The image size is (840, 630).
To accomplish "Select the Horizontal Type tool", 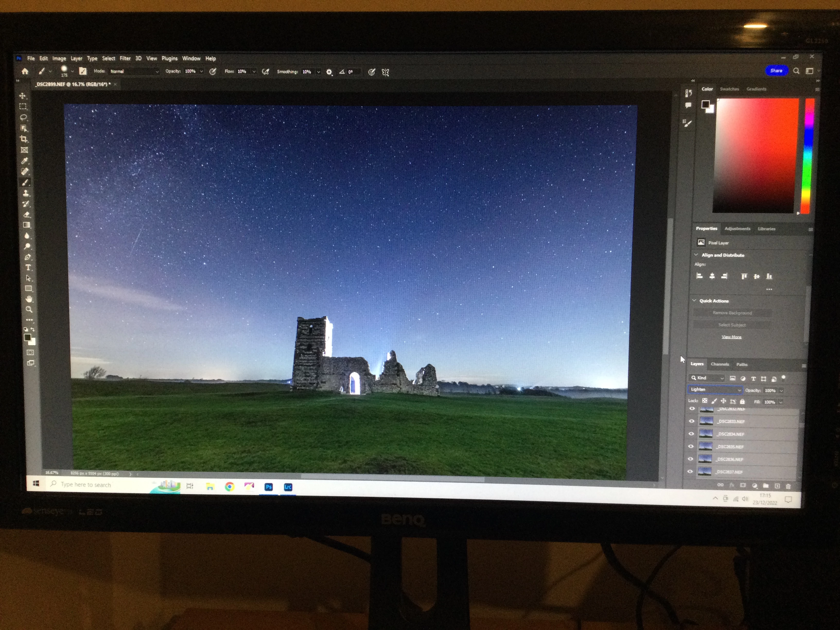I will point(28,267).
